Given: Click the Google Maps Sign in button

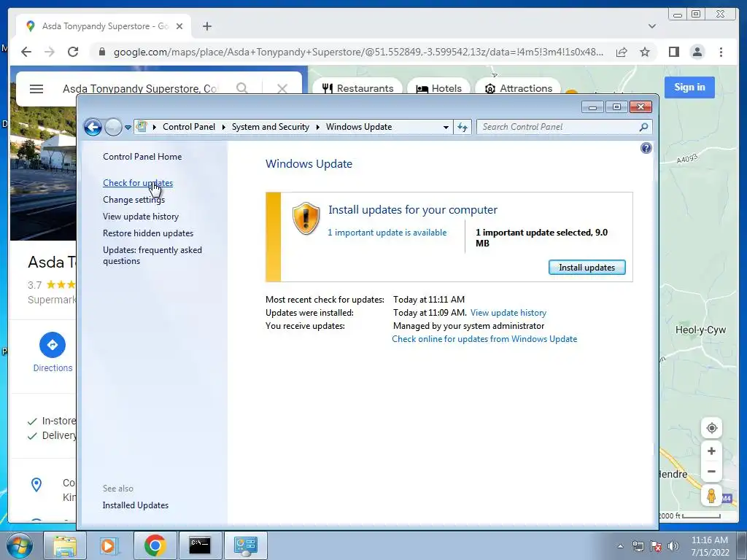Looking at the screenshot, I should coord(689,87).
